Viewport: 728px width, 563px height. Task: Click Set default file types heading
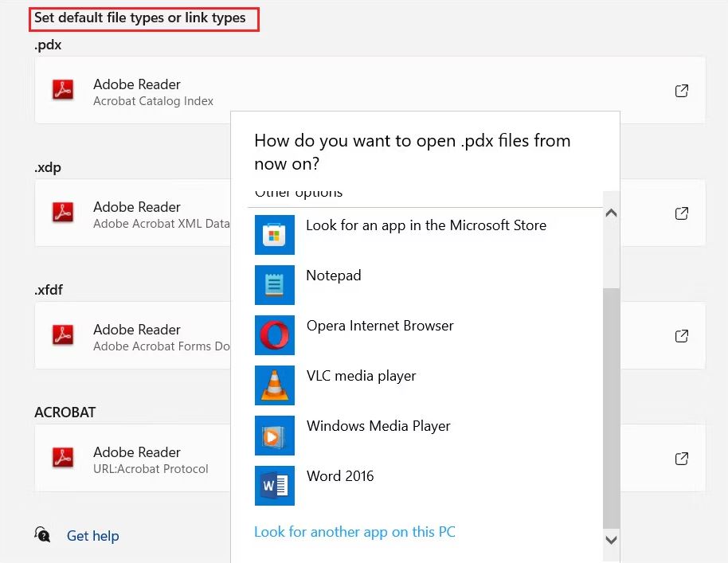coord(139,18)
